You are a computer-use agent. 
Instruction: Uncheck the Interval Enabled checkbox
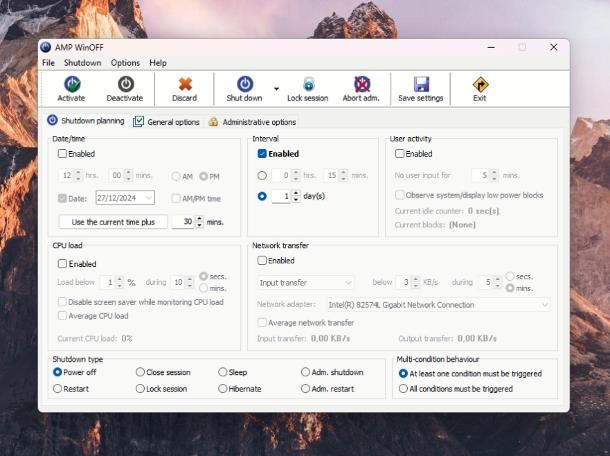point(262,154)
